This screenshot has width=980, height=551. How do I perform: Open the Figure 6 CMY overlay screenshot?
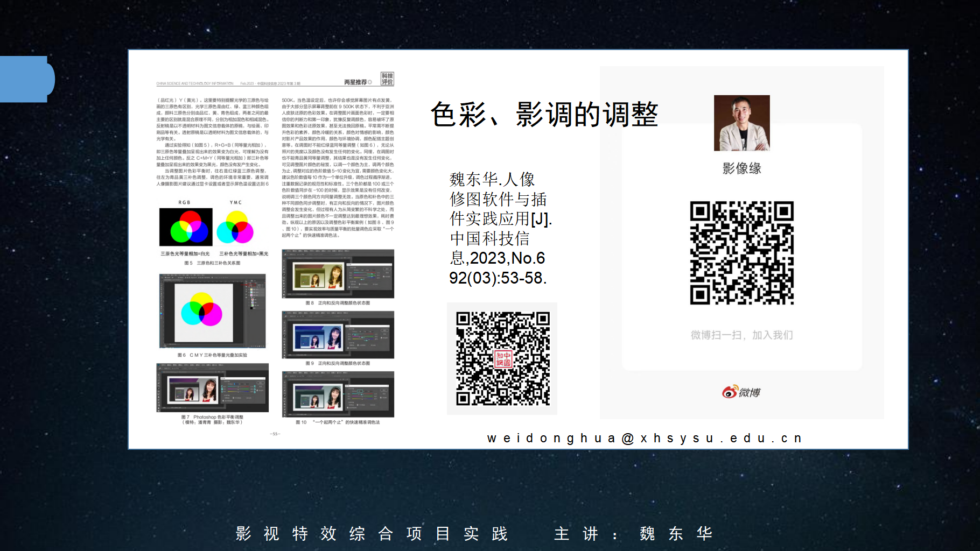point(212,311)
